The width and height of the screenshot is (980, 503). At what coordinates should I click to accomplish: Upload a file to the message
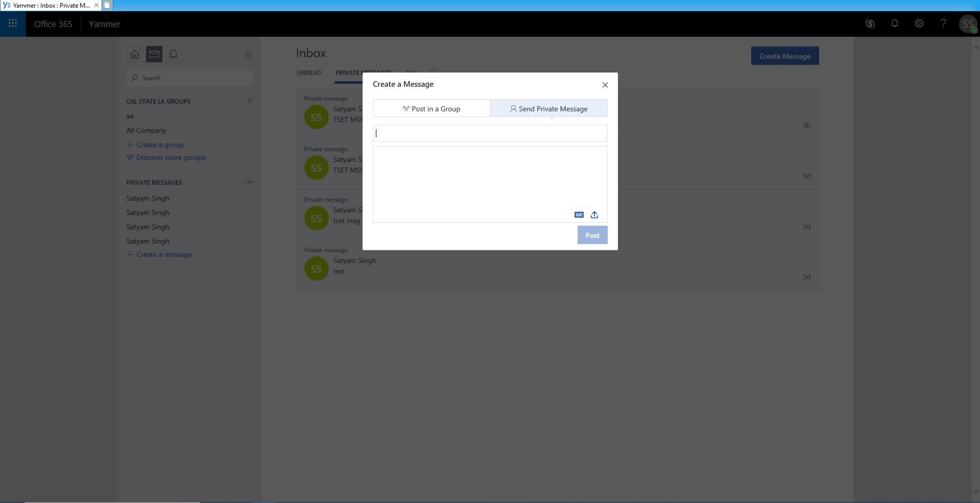pyautogui.click(x=594, y=215)
